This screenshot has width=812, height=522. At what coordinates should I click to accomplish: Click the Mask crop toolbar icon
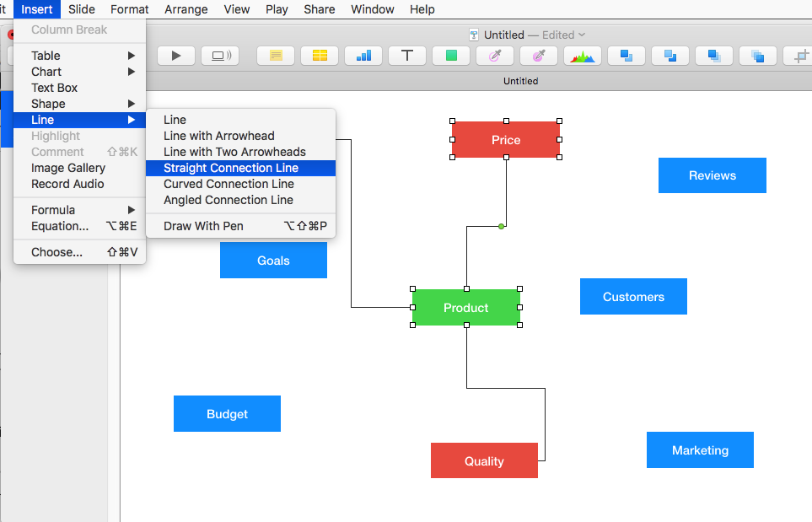800,56
